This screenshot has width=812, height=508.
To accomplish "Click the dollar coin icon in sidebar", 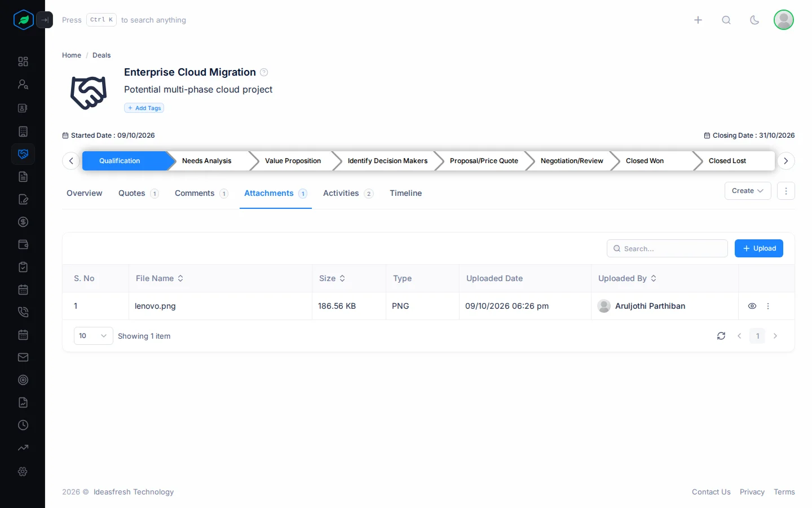I will click(x=23, y=222).
